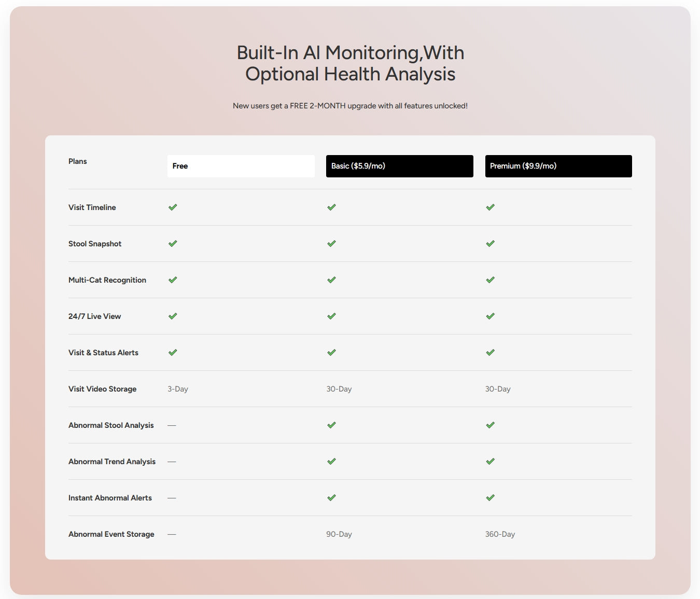Click the Multi-Cat Recognition row label
The height and width of the screenshot is (599, 700).
(107, 280)
